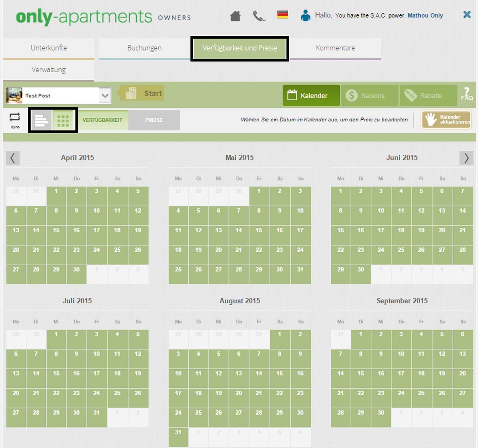Click the home icon in header
This screenshot has height=448, width=478.
click(x=235, y=16)
